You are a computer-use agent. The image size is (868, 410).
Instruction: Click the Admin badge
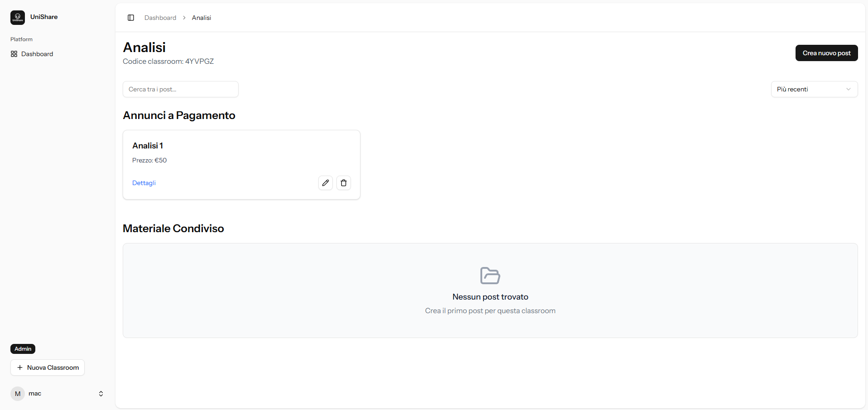click(x=23, y=349)
